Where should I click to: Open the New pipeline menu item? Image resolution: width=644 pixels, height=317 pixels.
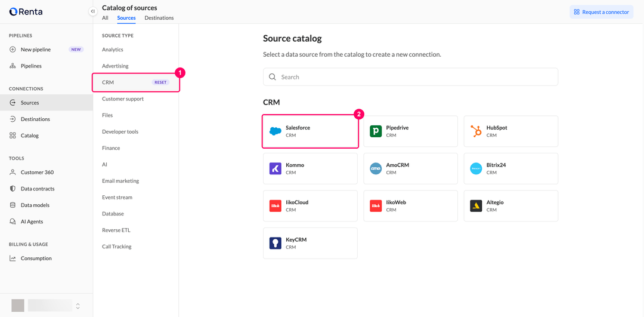[x=47, y=50]
